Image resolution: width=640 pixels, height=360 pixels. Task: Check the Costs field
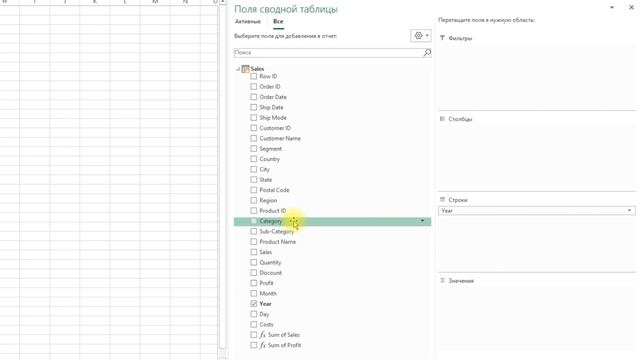click(x=253, y=324)
